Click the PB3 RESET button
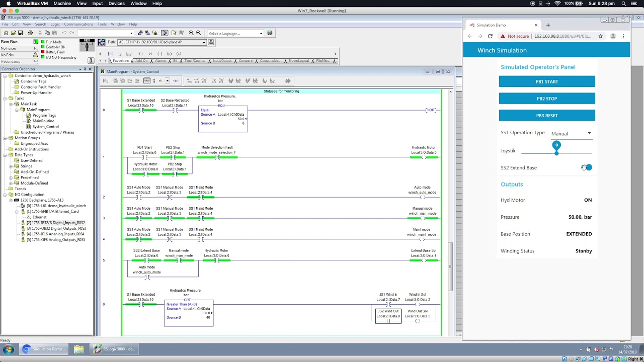 click(x=547, y=116)
